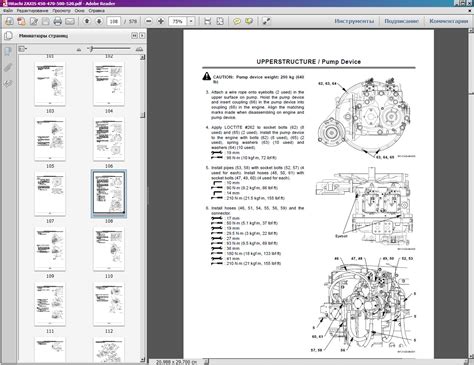Viewport: 474px width, 365px height.
Task: Select page 110 thumbnail
Action: 109,249
